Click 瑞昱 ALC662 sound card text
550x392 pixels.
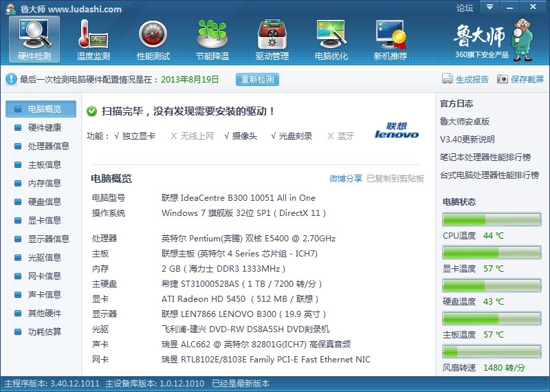coord(256,345)
